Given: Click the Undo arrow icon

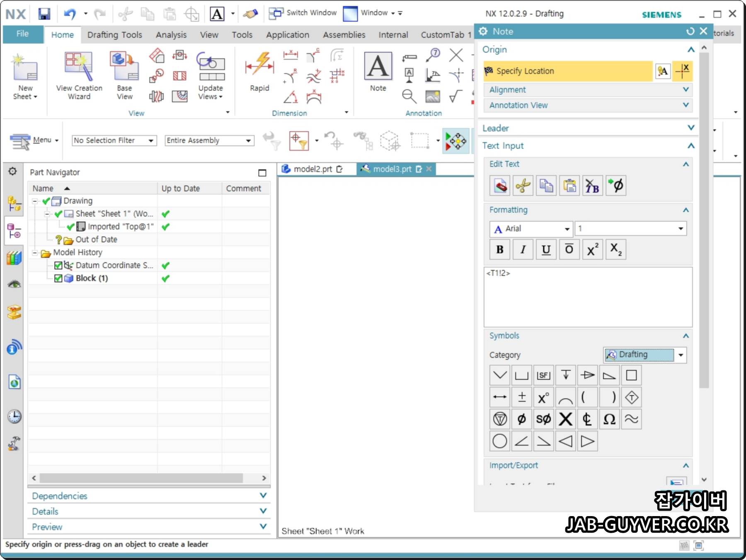Looking at the screenshot, I should [70, 14].
